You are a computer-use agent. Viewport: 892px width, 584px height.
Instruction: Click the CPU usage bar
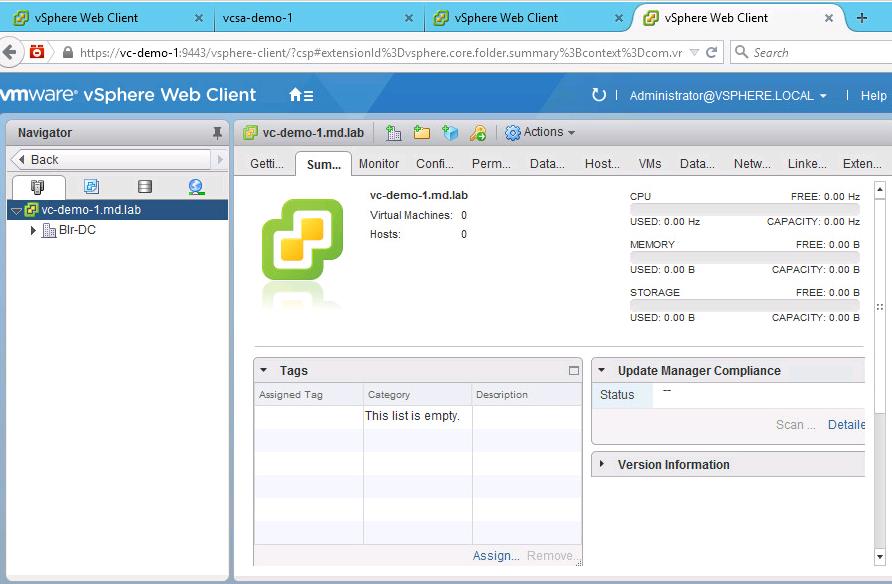pos(745,209)
